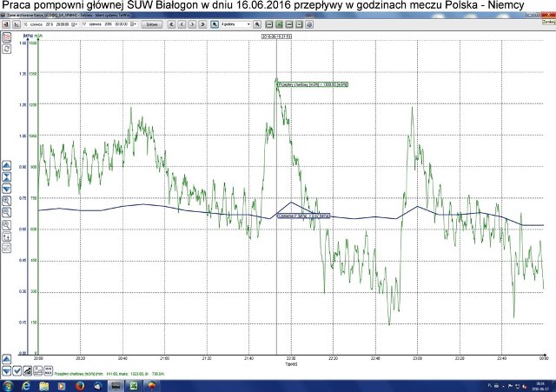Click the scroll up arrow in left panel
The image size is (556, 392).
[x=7, y=165]
